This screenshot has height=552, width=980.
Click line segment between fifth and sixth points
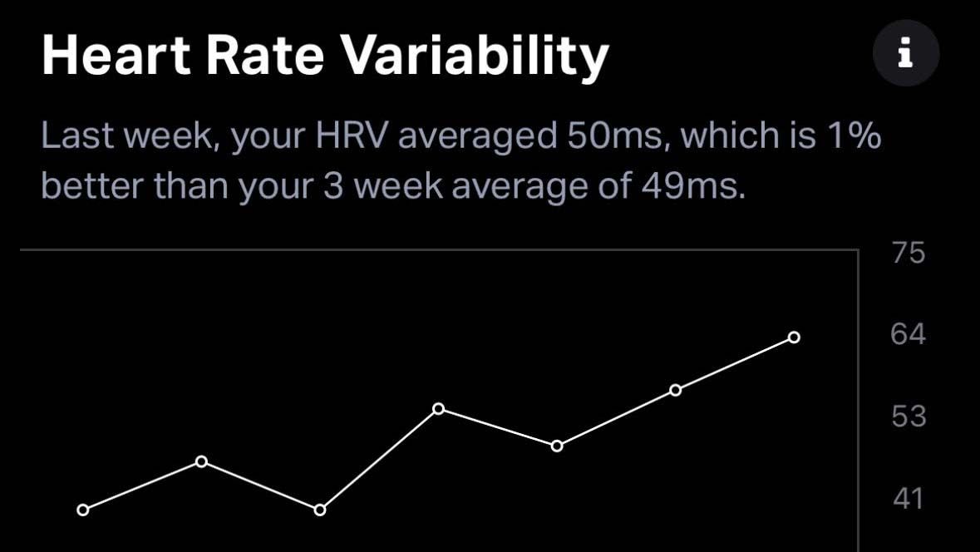tap(616, 418)
